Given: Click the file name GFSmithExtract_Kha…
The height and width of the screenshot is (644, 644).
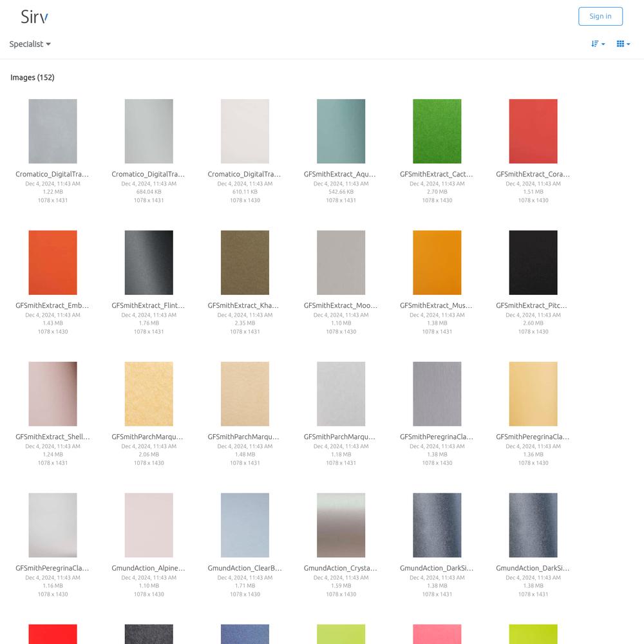Looking at the screenshot, I should pyautogui.click(x=243, y=305).
